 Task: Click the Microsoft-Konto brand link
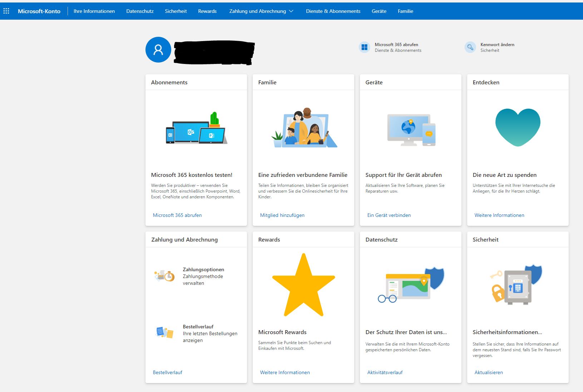(39, 11)
